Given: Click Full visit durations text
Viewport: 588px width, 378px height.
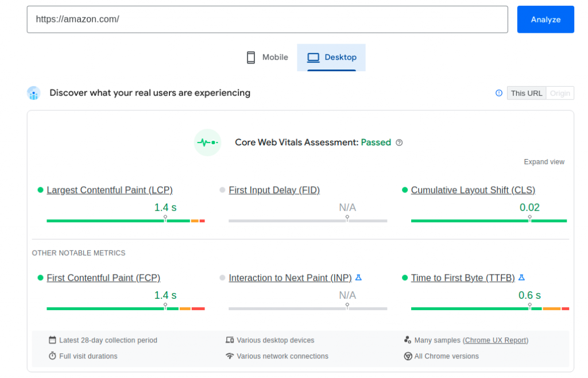Looking at the screenshot, I should pos(88,356).
